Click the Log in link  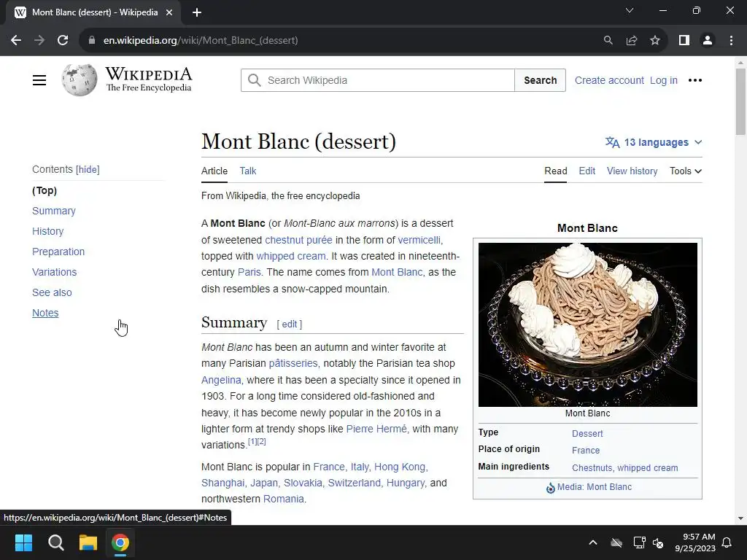click(x=664, y=80)
